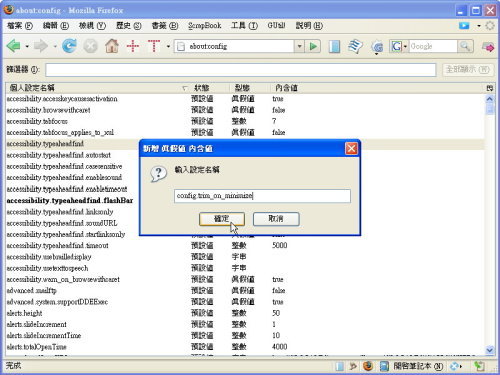The width and height of the screenshot is (500, 375).
Task: Select the alerts.height row
Action: point(245,313)
